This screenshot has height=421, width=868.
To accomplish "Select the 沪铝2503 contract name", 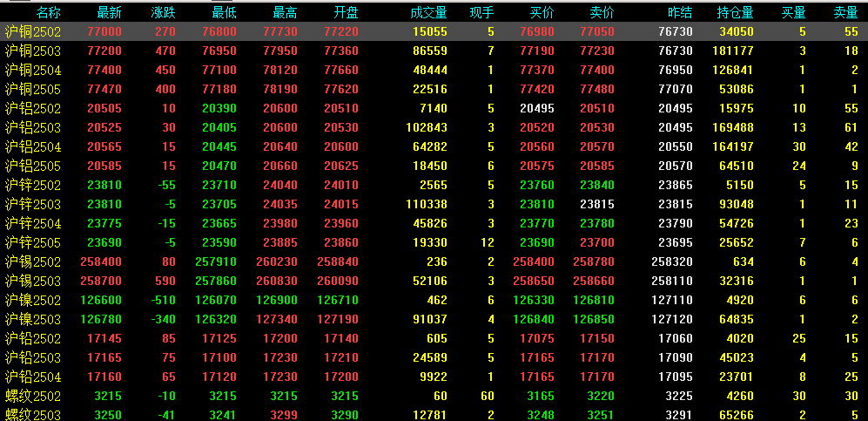I will [x=33, y=127].
